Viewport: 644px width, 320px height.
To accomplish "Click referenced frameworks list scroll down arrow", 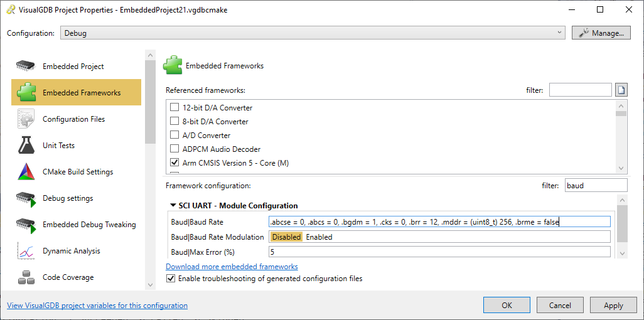I will click(x=621, y=168).
